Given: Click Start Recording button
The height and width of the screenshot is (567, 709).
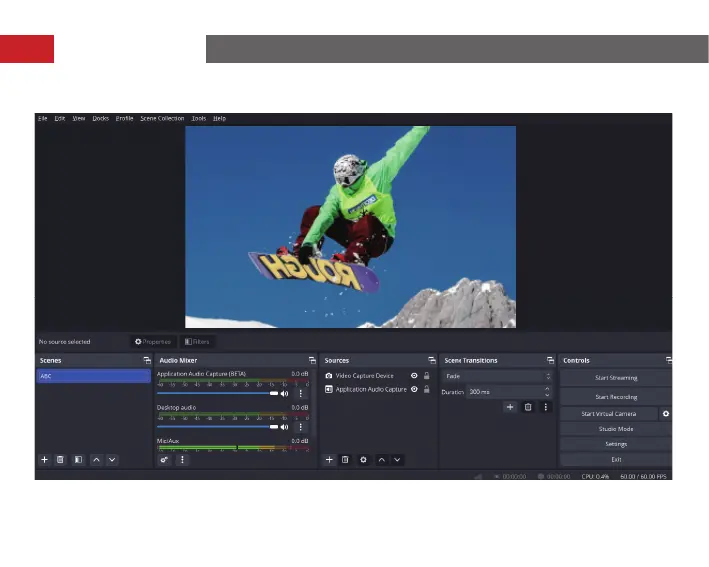Looking at the screenshot, I should click(615, 396).
